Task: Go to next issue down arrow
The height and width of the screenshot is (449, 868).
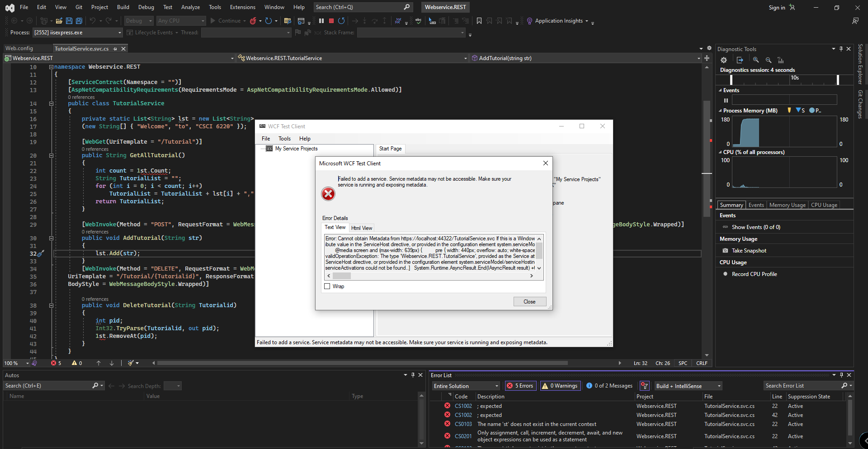Action: click(x=112, y=363)
